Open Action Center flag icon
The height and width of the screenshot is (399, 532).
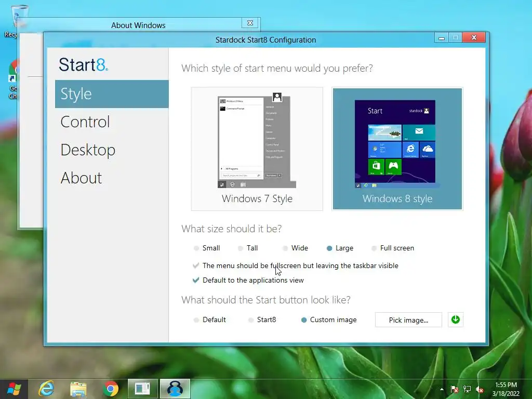point(455,389)
